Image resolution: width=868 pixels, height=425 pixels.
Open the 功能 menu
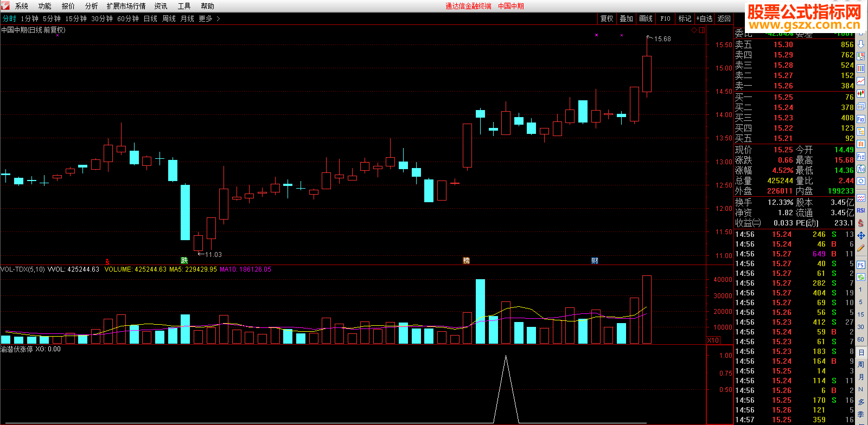tap(45, 6)
